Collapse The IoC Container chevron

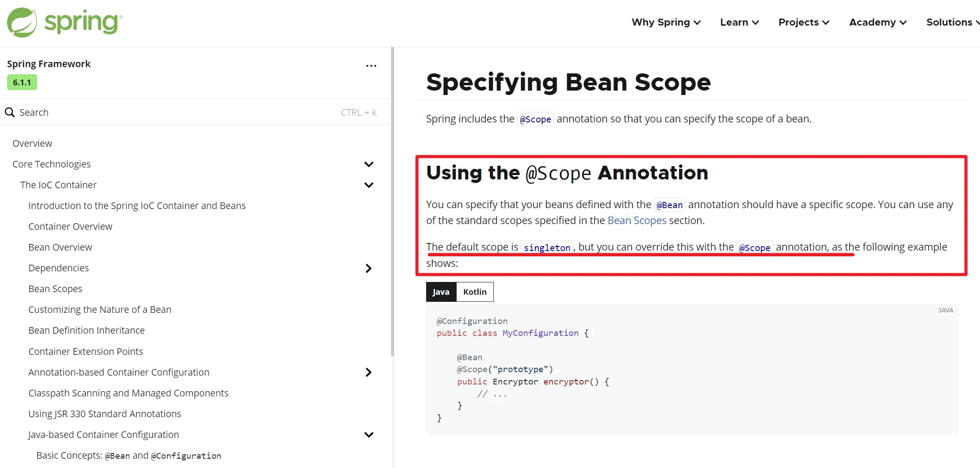[x=369, y=185]
